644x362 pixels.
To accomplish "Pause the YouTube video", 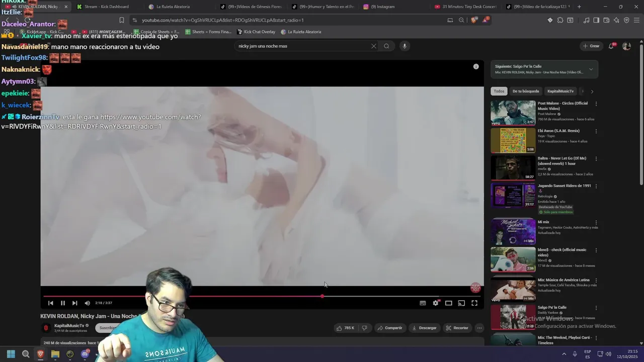I will pyautogui.click(x=63, y=303).
